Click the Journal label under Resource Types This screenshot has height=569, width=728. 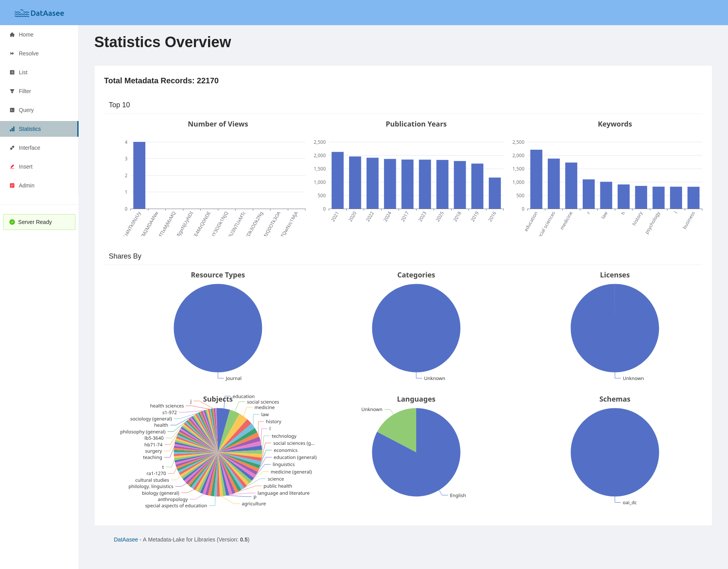coord(232,378)
